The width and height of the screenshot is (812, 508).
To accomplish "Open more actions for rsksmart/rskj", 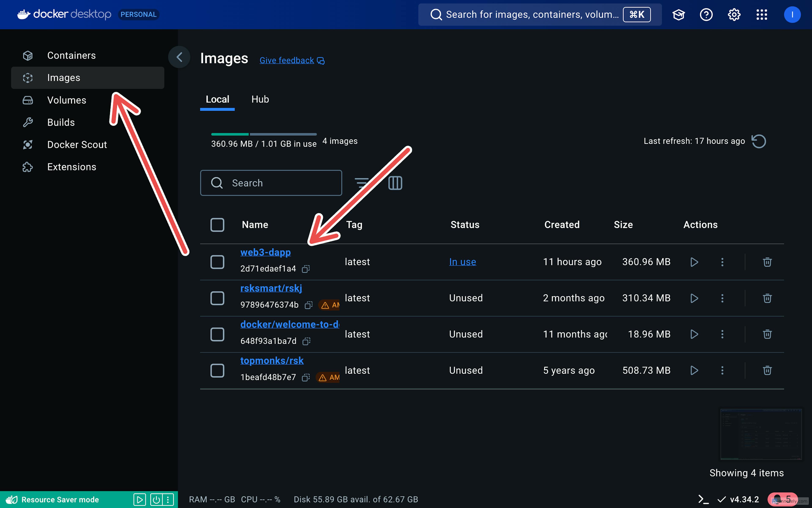I will (x=722, y=298).
